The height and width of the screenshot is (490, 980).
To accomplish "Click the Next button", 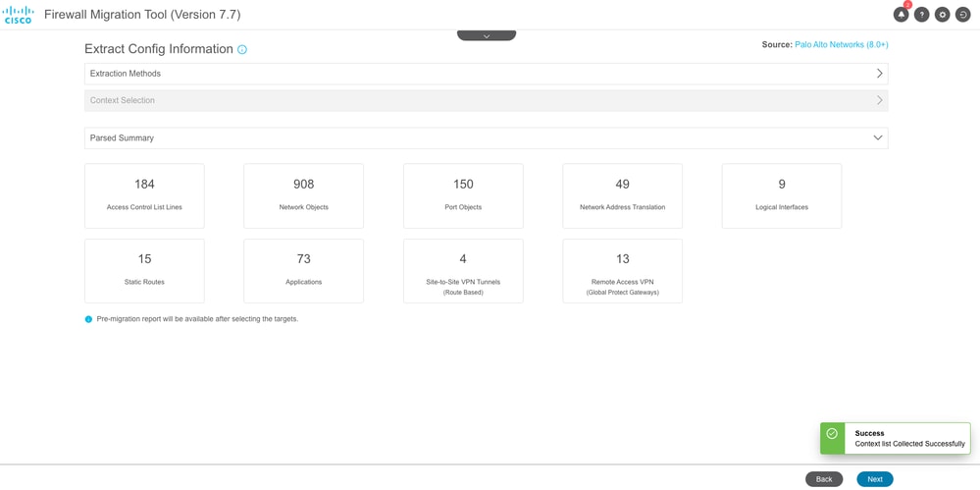I will click(875, 479).
